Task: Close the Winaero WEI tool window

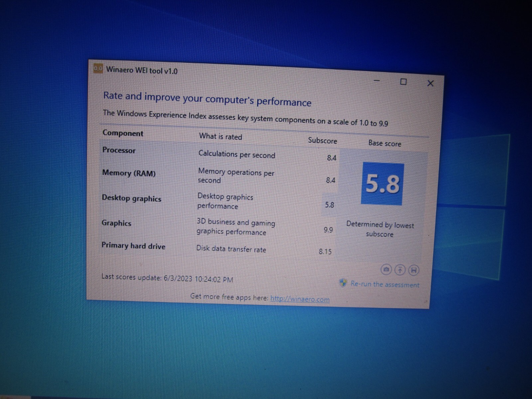Action: (430, 83)
